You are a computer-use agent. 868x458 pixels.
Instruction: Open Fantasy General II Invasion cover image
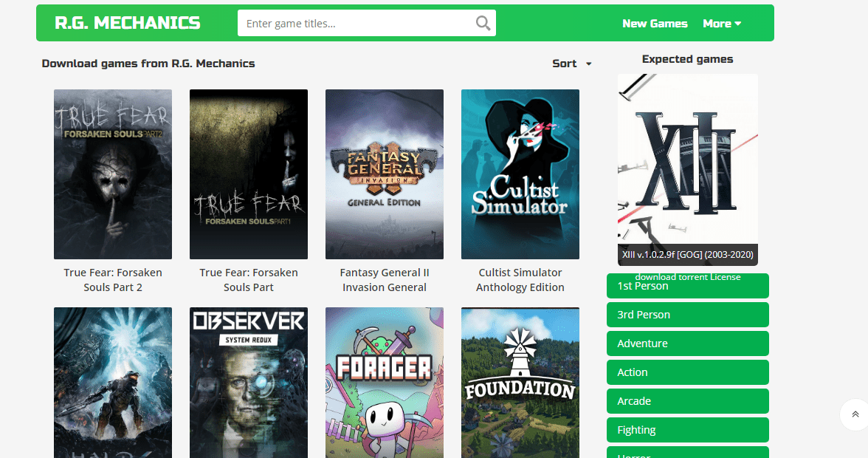(x=384, y=174)
